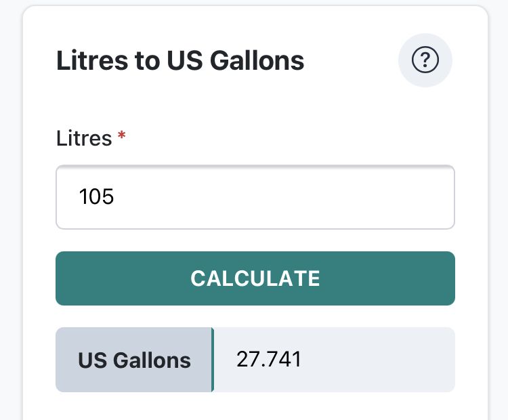The width and height of the screenshot is (508, 420).
Task: Click the Litres field label
Action: coord(84,138)
